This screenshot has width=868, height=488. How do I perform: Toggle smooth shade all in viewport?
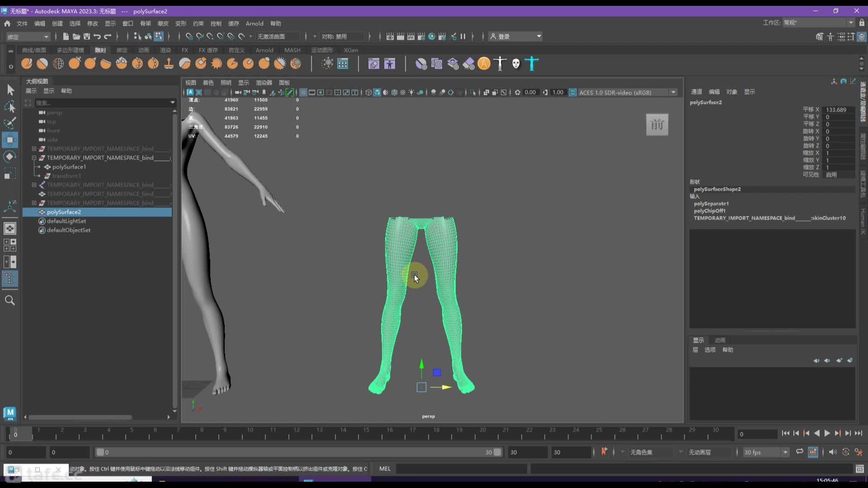(377, 92)
